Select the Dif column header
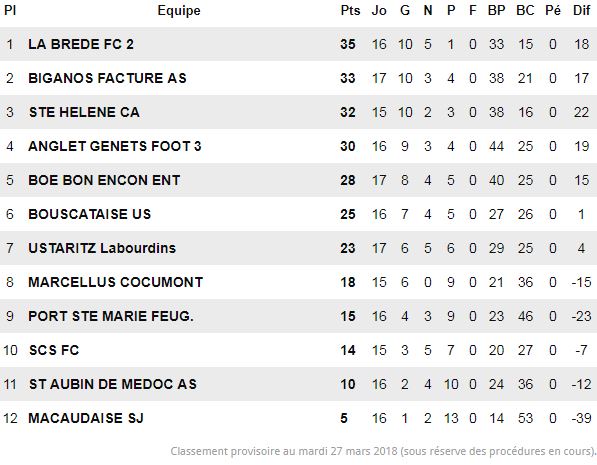This screenshot has height=465, width=597. tap(581, 10)
